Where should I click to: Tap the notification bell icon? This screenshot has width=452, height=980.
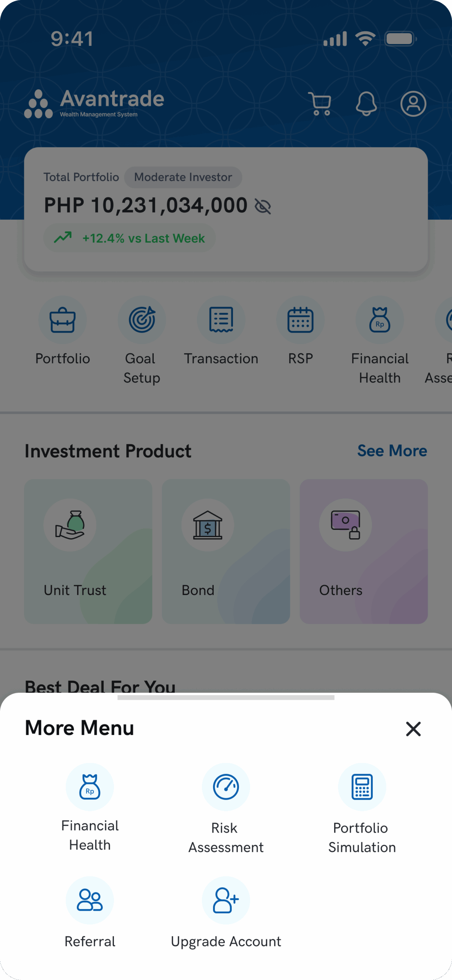(x=366, y=103)
